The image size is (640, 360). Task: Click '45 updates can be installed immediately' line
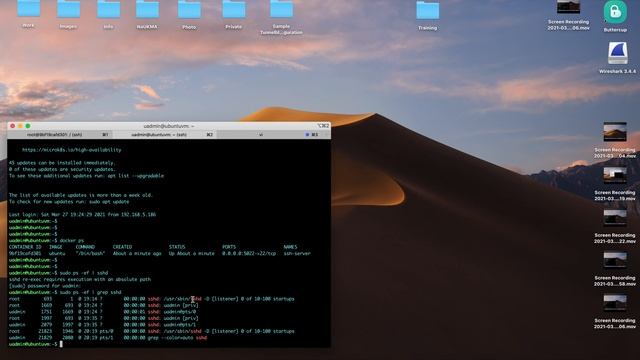click(x=62, y=163)
